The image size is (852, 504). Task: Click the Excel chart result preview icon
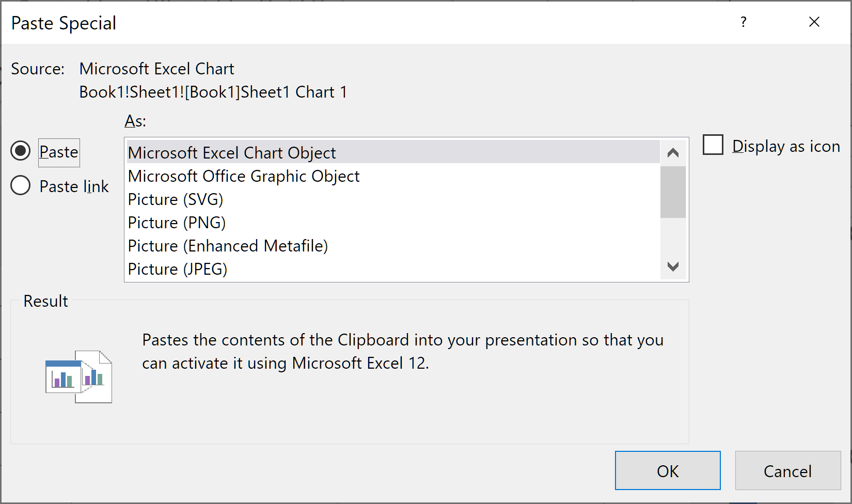click(78, 376)
